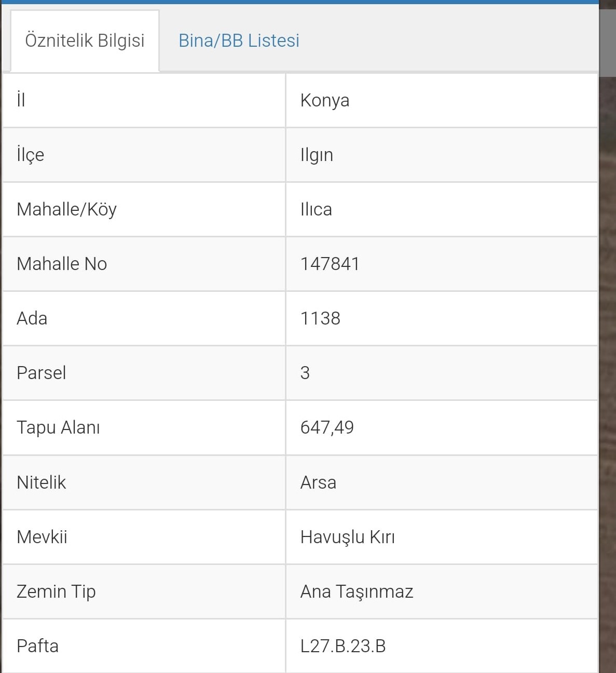This screenshot has width=616, height=673.
Task: Click the map strip beside the panel
Action: (608, 364)
